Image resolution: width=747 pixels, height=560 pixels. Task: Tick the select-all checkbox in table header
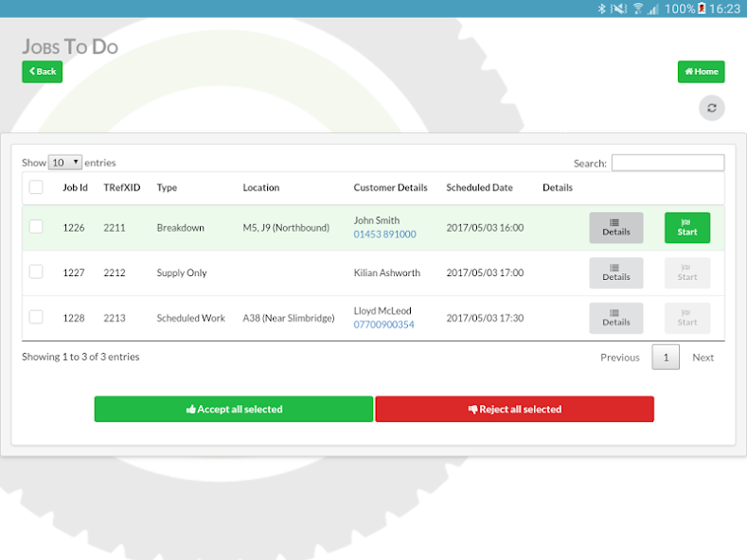(36, 187)
